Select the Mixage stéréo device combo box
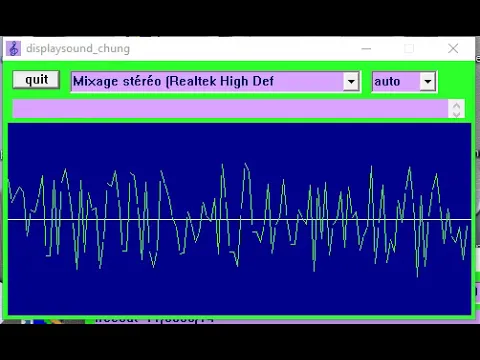 pyautogui.click(x=215, y=81)
